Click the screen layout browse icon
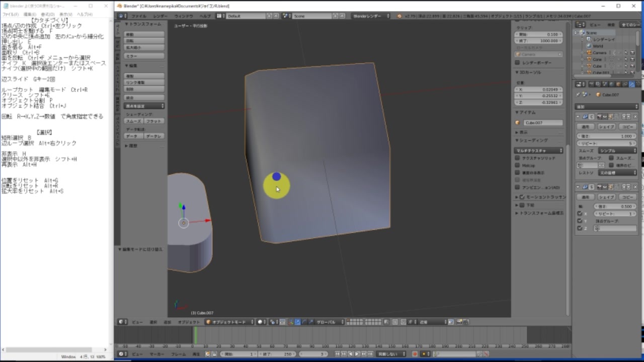Screen dimensions: 644x362 click(x=220, y=16)
